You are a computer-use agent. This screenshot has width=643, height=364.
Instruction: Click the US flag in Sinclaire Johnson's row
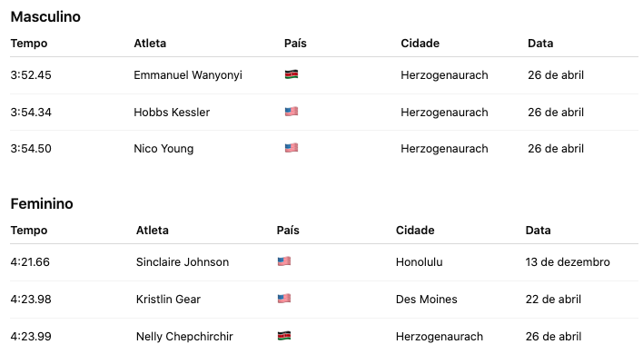click(283, 262)
